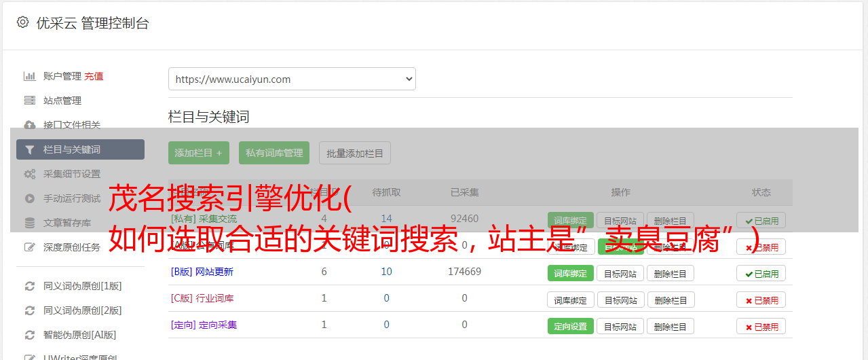Click the database icon for 文章暂存库
868x360 pixels.
[30, 223]
